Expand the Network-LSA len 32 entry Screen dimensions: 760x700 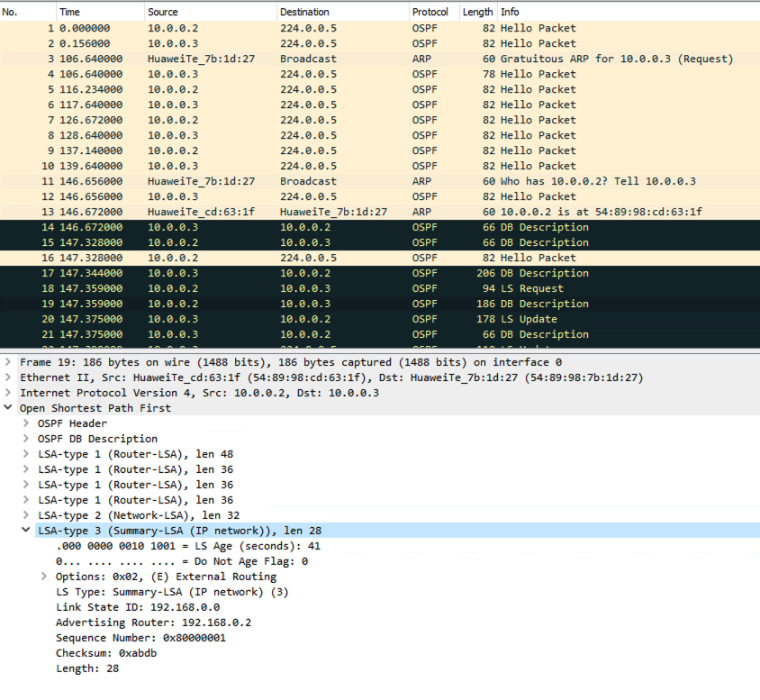(x=26, y=514)
